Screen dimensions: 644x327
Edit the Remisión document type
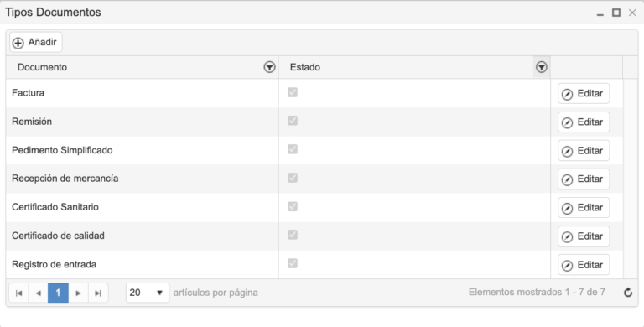coord(584,122)
